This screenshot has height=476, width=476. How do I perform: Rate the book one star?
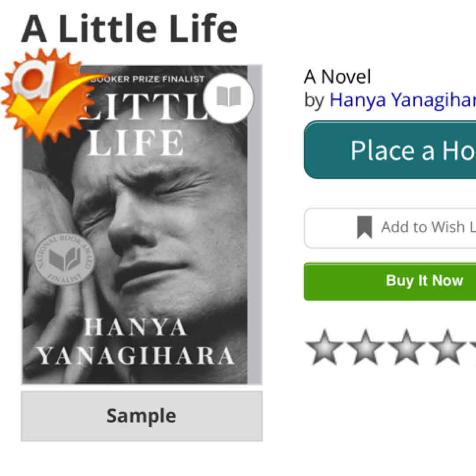tap(324, 347)
